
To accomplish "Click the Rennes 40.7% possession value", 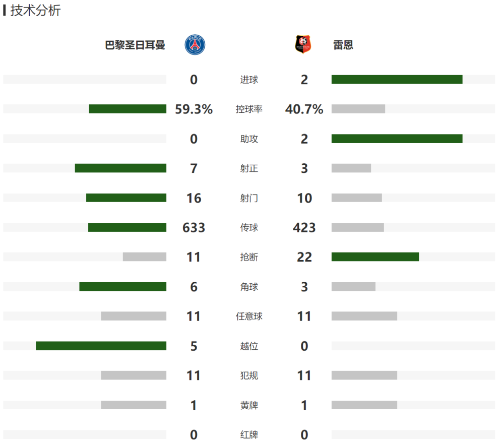I will [304, 109].
